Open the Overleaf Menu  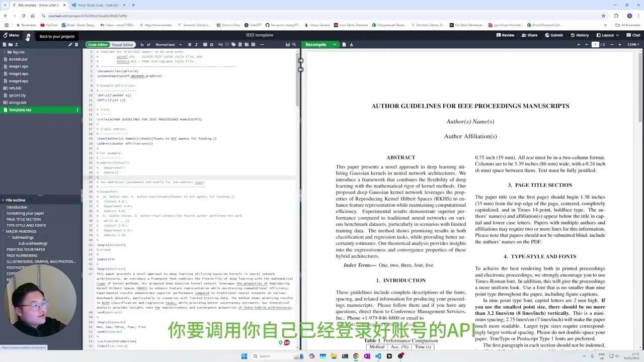[11, 35]
